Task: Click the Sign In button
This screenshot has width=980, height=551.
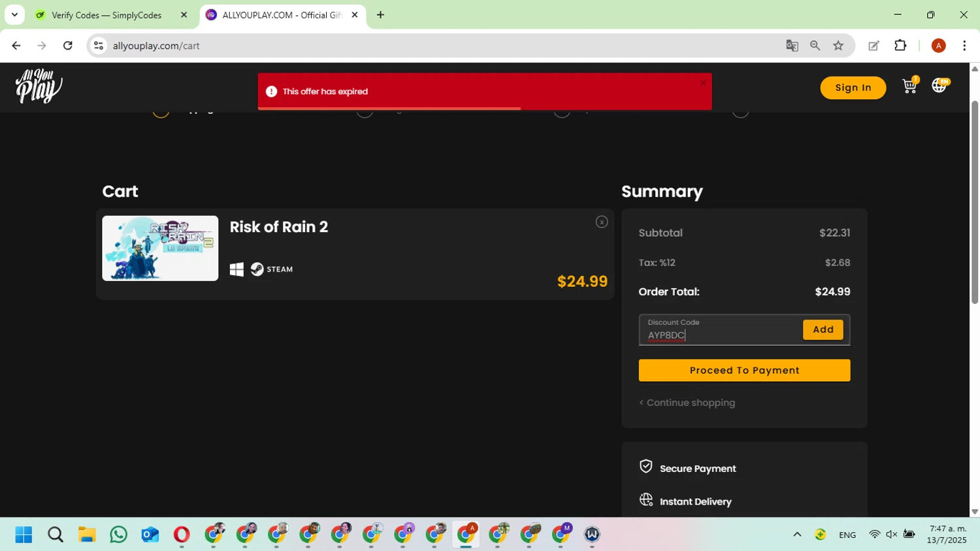Action: pyautogui.click(x=853, y=88)
